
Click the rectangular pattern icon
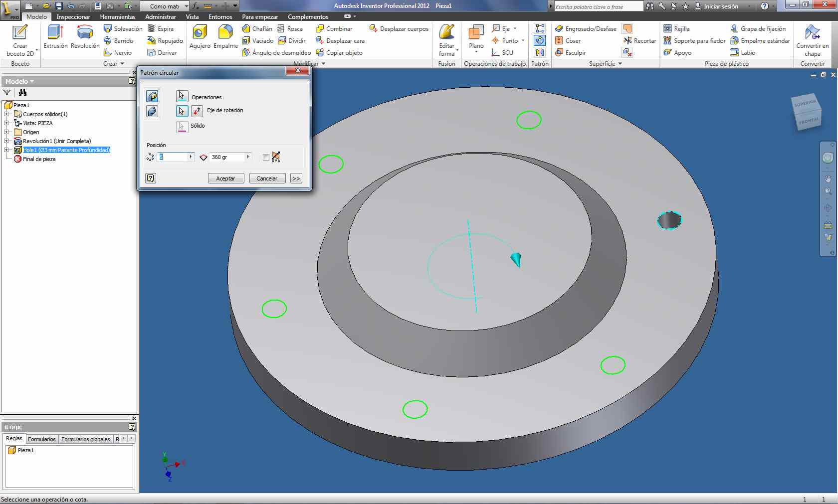point(540,28)
